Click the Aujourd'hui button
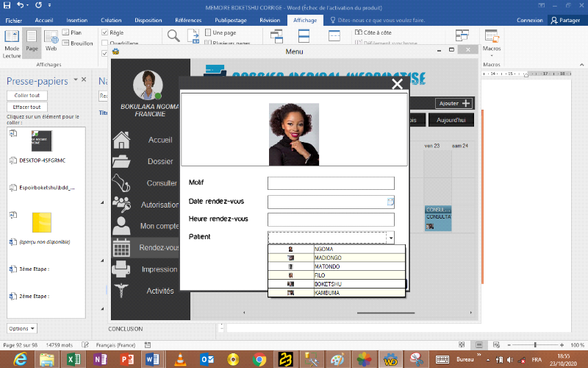This screenshot has width=588, height=368. click(x=451, y=120)
